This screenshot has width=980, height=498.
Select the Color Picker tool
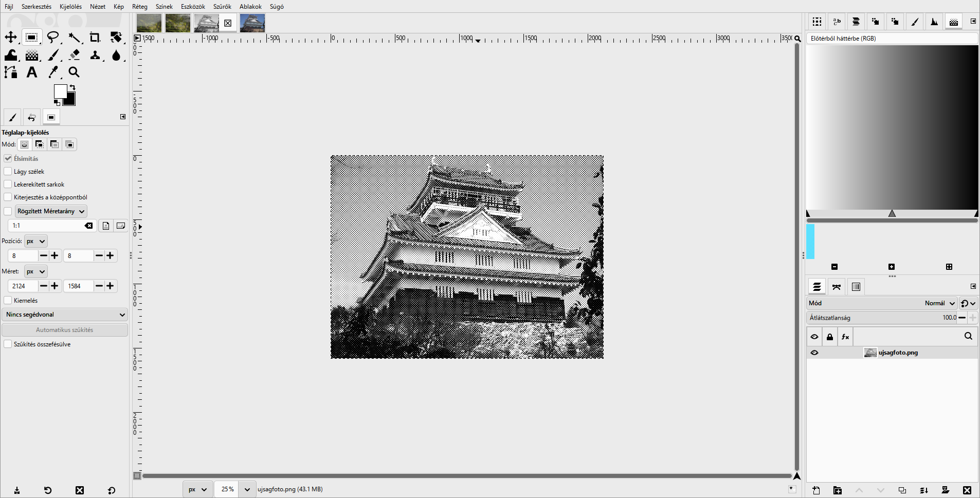coord(53,72)
